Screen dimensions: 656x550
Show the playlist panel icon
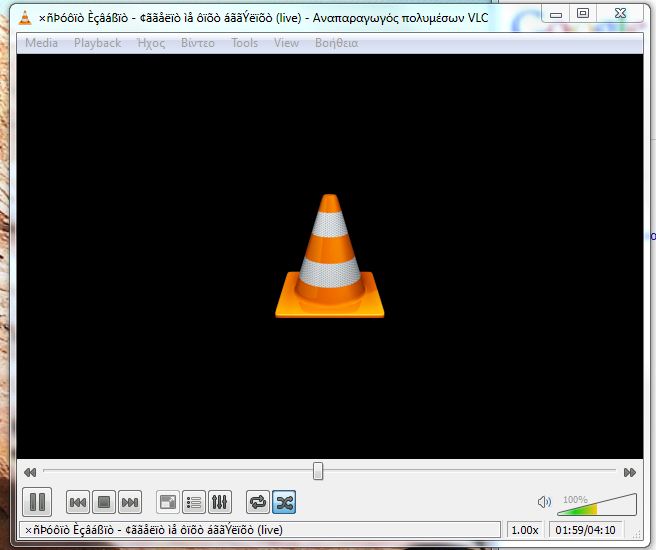pyautogui.click(x=194, y=502)
